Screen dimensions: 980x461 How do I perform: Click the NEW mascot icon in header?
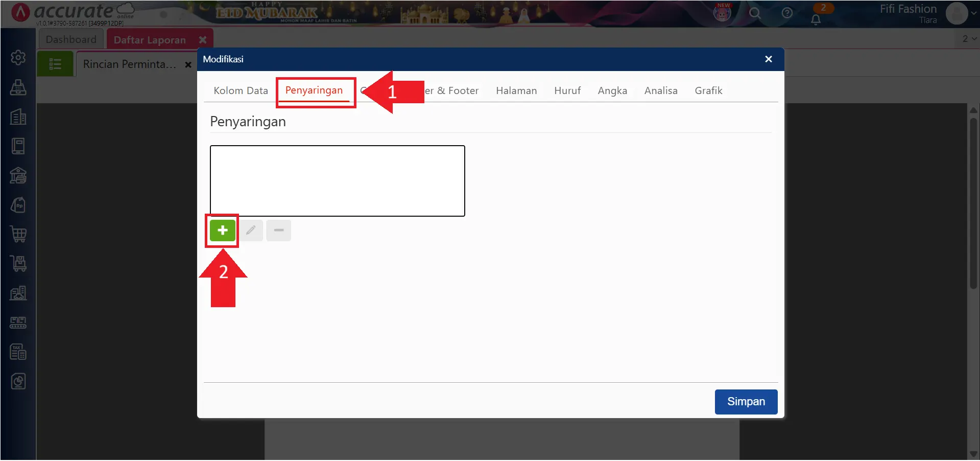[722, 12]
